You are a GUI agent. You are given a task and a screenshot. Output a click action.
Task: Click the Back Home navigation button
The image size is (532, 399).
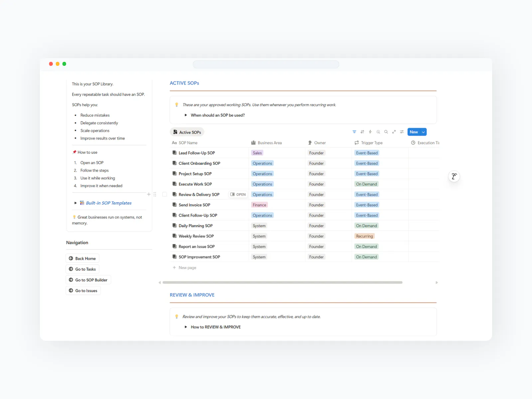click(x=82, y=258)
